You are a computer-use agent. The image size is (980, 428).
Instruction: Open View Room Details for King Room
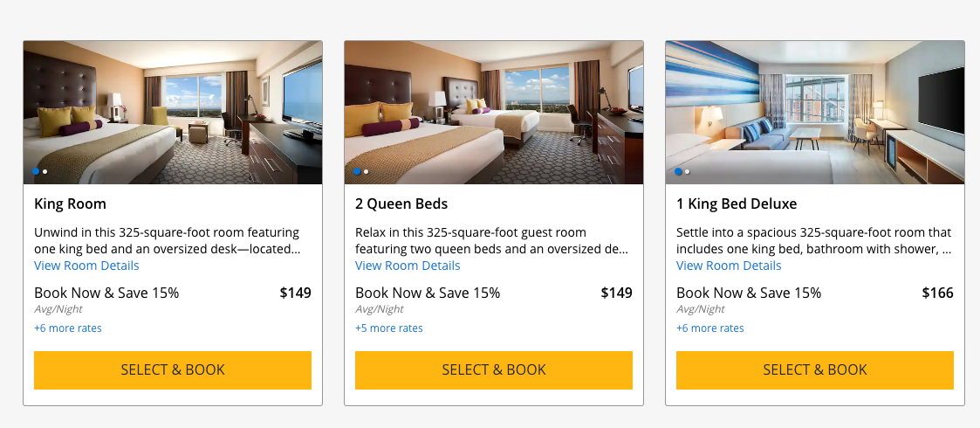[x=86, y=266]
